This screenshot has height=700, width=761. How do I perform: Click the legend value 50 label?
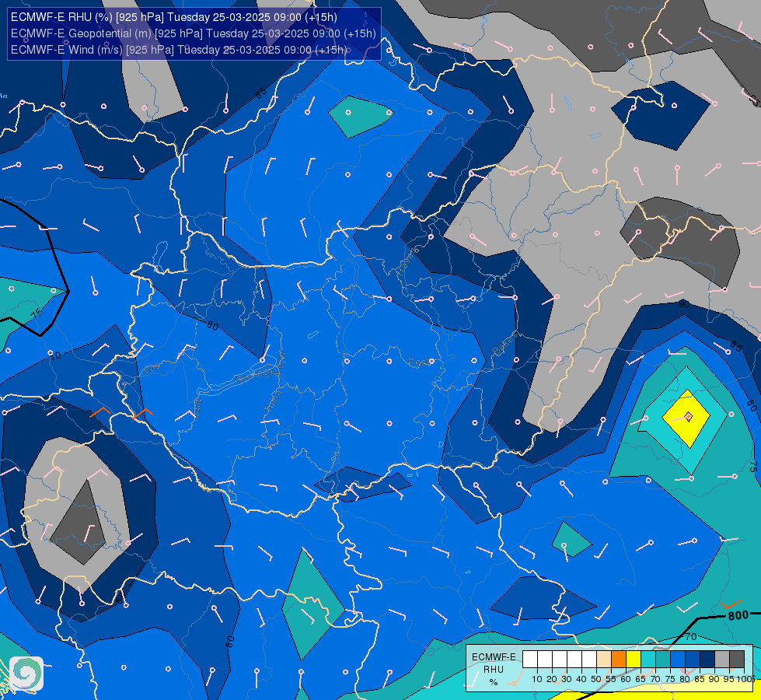tap(596, 679)
